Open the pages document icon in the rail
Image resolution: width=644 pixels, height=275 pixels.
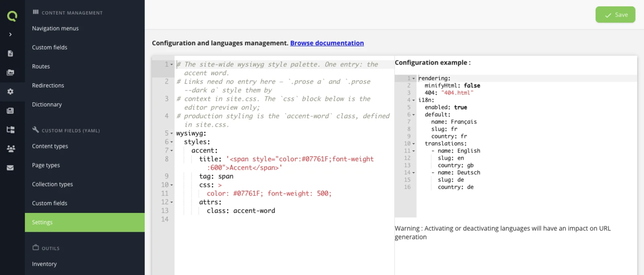click(10, 54)
